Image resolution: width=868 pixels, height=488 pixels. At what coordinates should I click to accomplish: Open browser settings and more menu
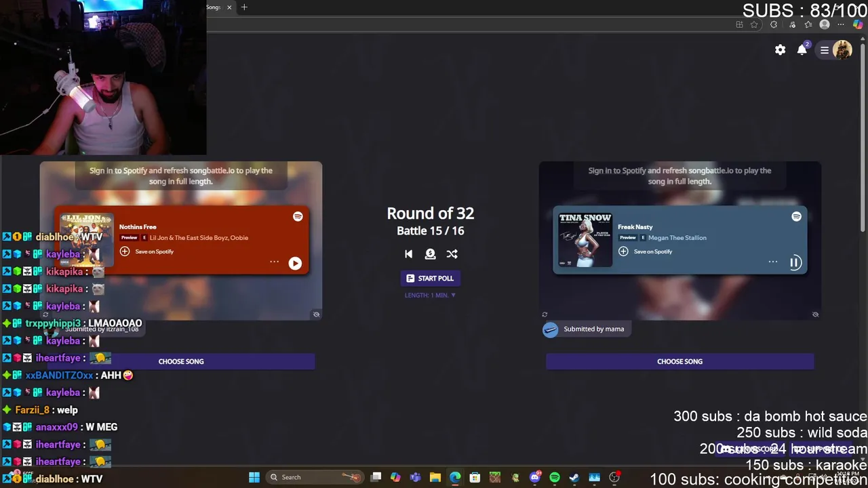[x=841, y=25]
